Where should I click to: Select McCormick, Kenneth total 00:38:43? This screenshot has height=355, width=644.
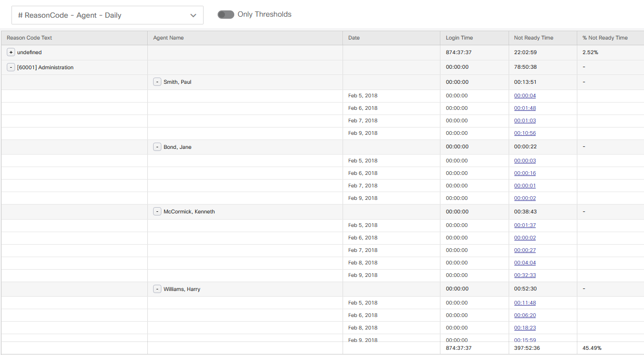pyautogui.click(x=525, y=212)
